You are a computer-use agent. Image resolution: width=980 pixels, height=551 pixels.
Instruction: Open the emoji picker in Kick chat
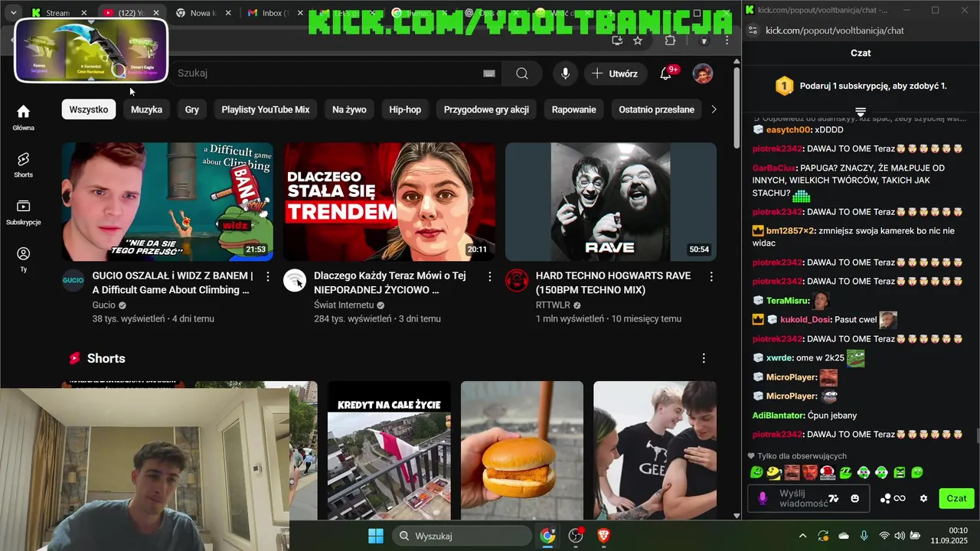tap(855, 498)
